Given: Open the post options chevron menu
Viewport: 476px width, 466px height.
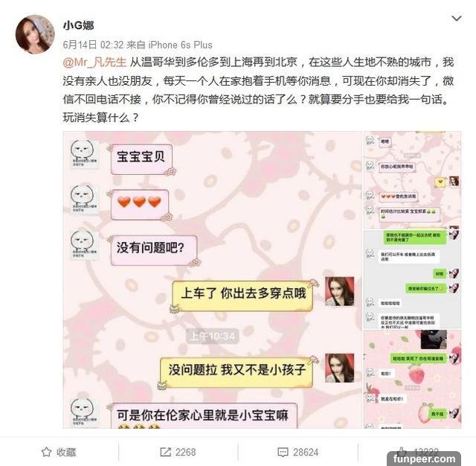Looking at the screenshot, I should [456, 19].
